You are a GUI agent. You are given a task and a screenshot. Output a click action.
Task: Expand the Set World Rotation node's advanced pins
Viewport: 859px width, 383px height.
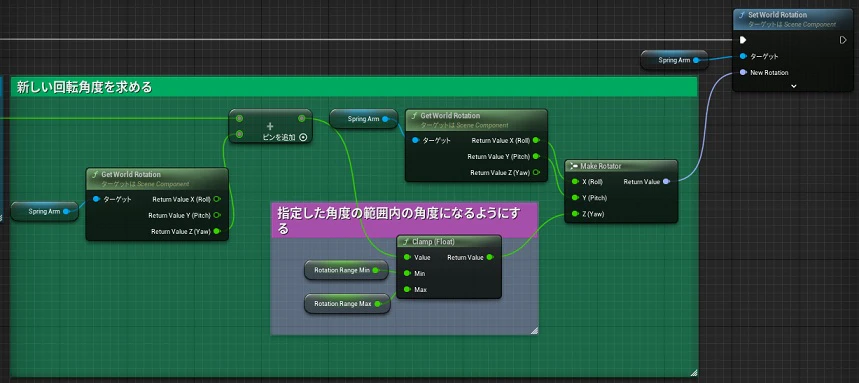pos(793,86)
